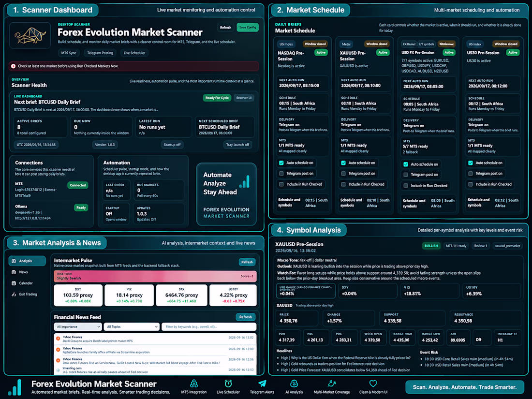Screen dimensions: 532x399
Task: Enable Auto schedule on for NASDAQ Pre-Session
Action: pyautogui.click(x=281, y=163)
